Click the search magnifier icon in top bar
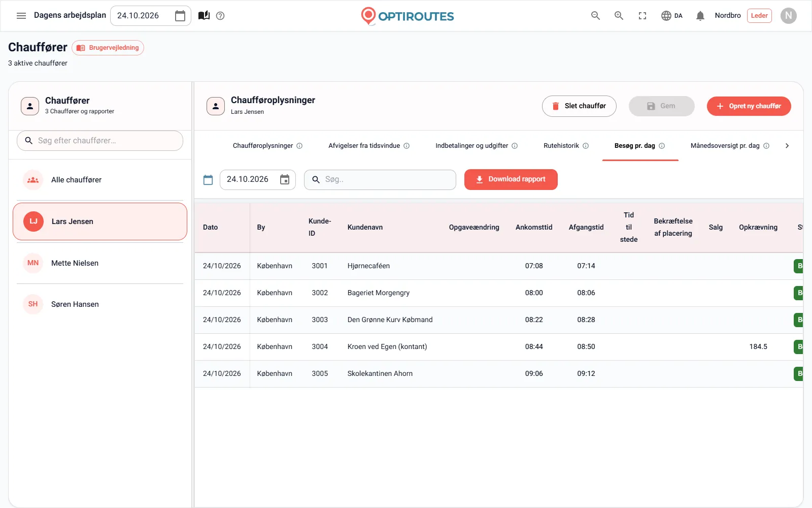Screen dimensions: 812x508 point(596,16)
